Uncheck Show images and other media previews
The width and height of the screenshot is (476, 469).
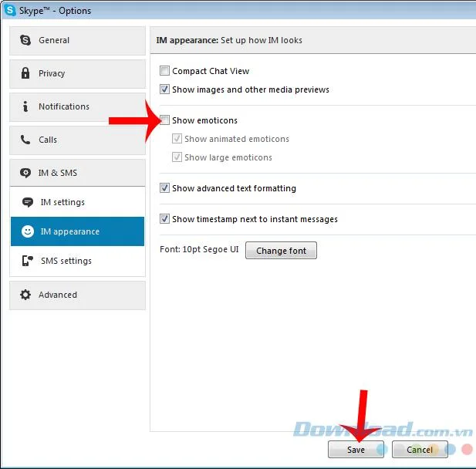pyautogui.click(x=164, y=89)
